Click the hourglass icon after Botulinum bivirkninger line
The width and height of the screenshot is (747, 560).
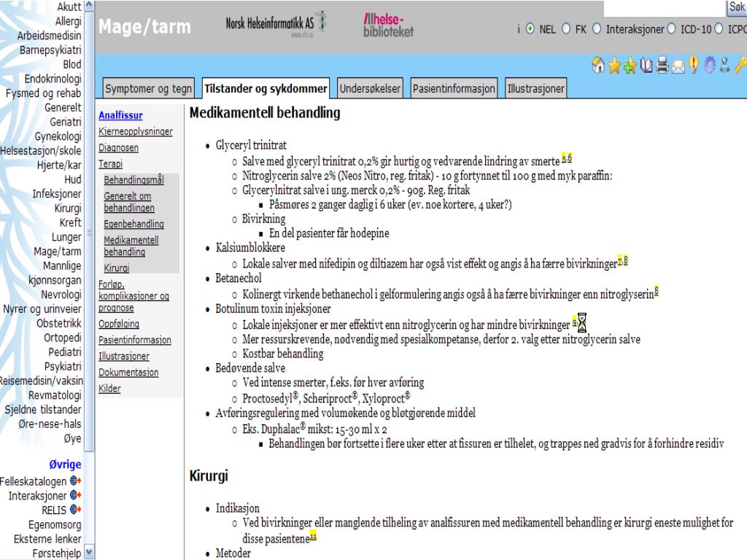point(581,322)
